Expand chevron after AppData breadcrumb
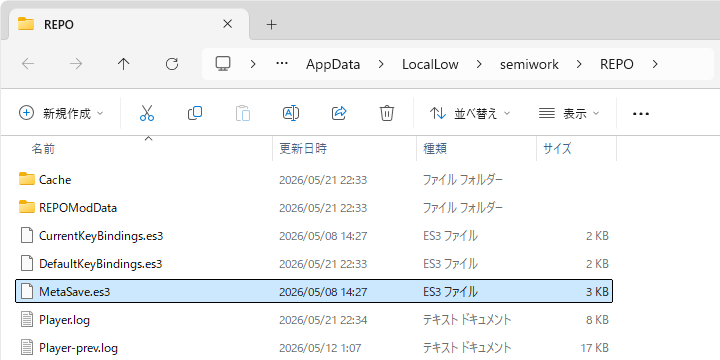This screenshot has height=360, width=720. coord(381,64)
